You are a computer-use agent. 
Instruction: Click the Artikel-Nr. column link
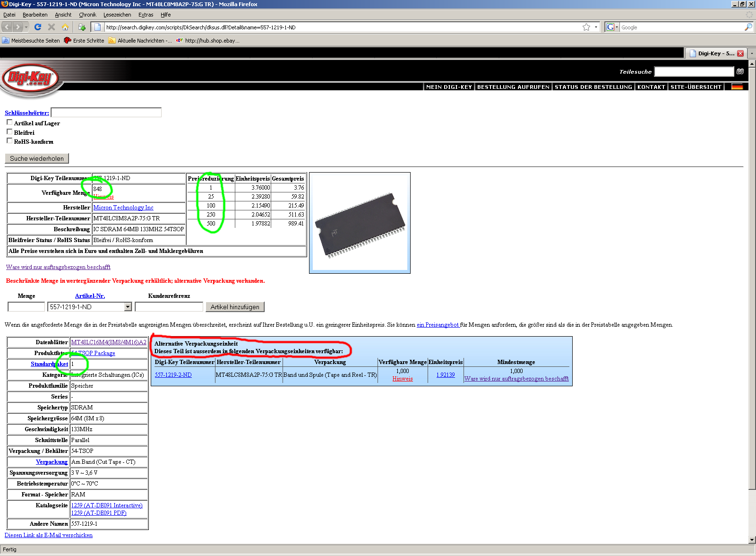pyautogui.click(x=90, y=296)
